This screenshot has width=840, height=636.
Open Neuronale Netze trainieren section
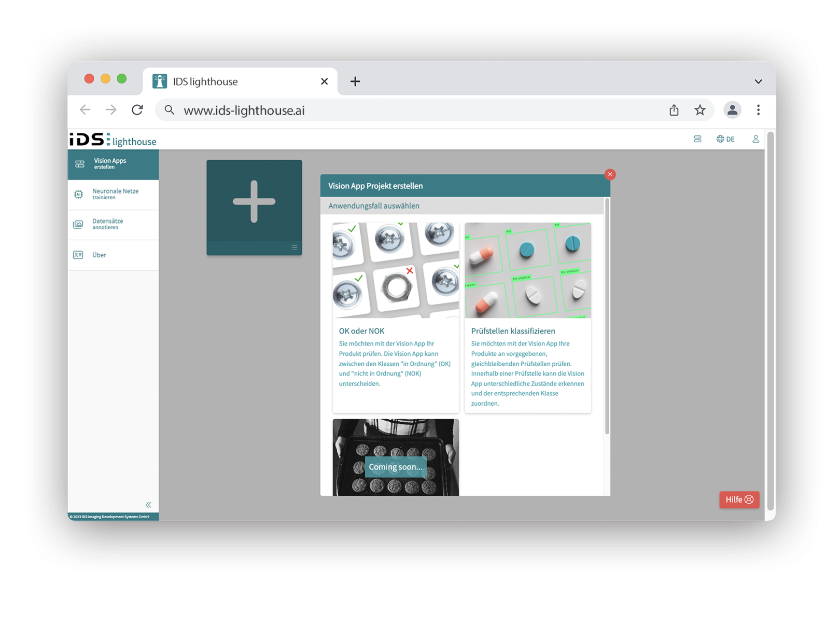(x=113, y=195)
